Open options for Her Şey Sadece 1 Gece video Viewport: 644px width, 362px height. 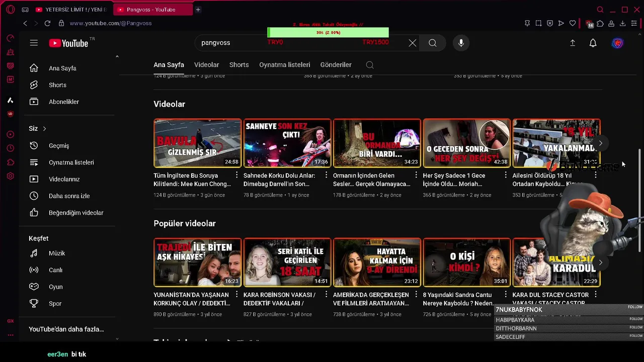pos(506,175)
